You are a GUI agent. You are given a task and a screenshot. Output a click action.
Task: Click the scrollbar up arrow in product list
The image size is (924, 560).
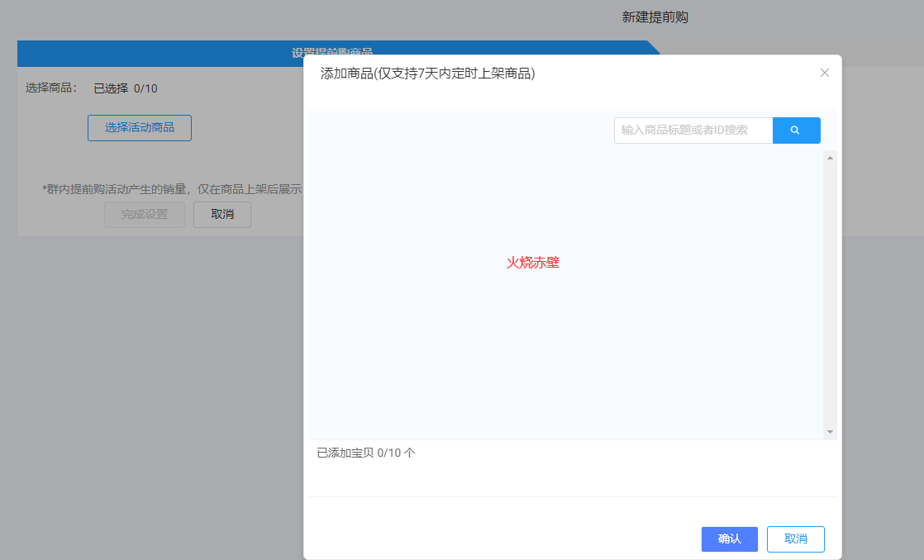click(x=830, y=158)
